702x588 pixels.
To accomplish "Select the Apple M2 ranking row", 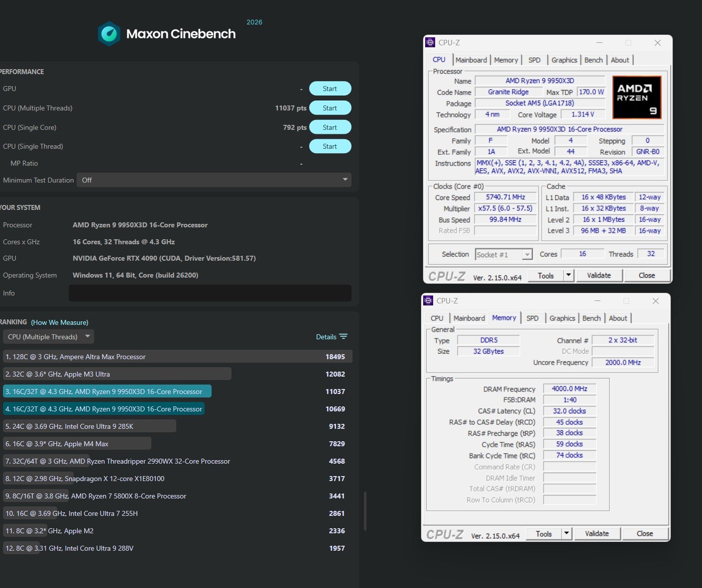I will pos(177,531).
